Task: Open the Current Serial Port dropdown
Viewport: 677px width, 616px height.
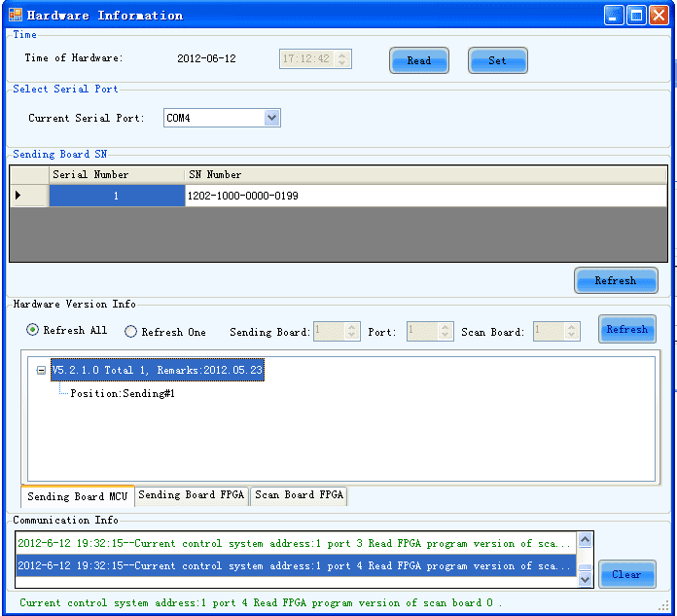Action: (x=271, y=118)
